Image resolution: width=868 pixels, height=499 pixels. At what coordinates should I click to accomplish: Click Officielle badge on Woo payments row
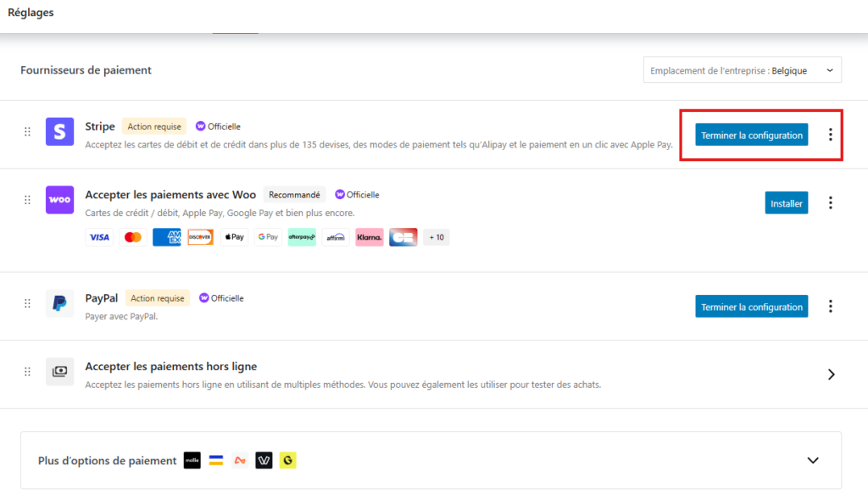(x=357, y=195)
